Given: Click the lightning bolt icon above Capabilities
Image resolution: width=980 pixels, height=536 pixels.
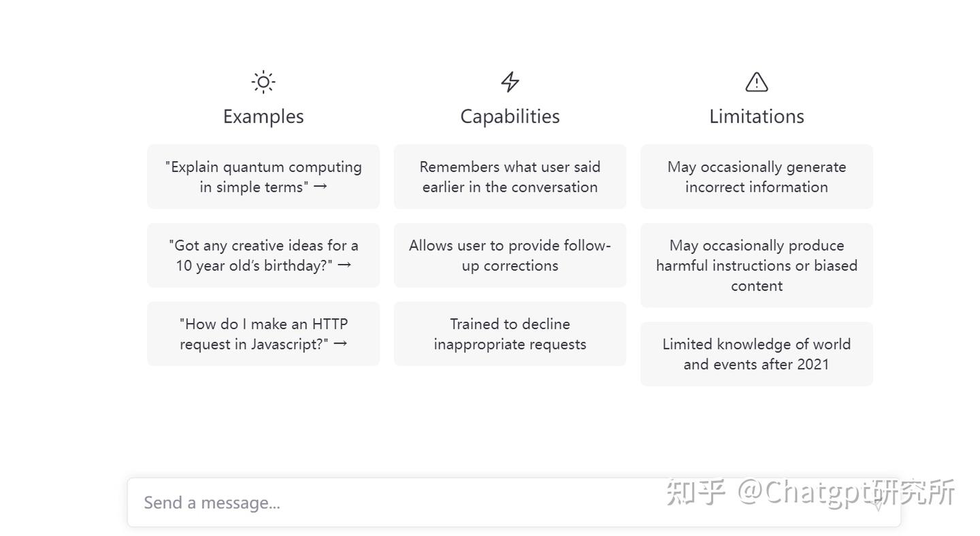Looking at the screenshot, I should click(510, 82).
